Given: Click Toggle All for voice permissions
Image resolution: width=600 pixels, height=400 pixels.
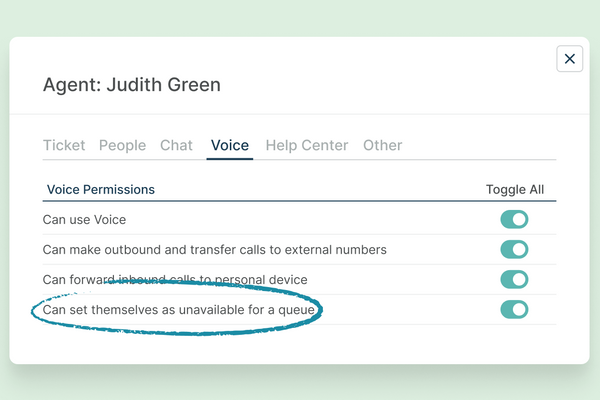Looking at the screenshot, I should tap(514, 189).
